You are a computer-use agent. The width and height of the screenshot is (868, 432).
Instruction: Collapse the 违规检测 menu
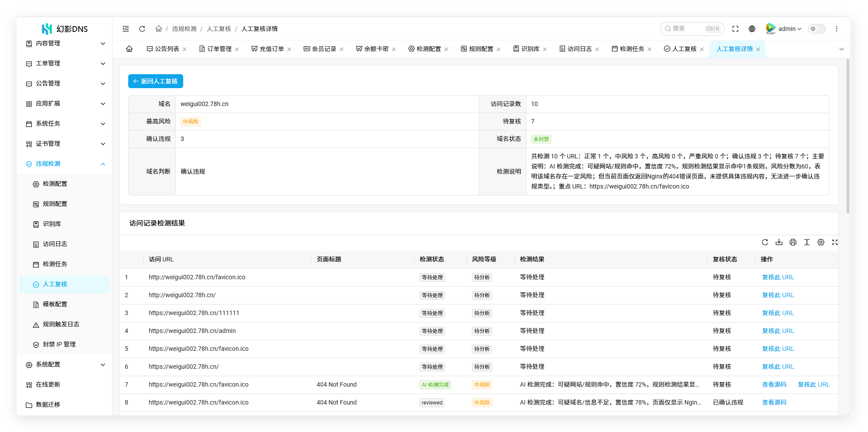tap(65, 164)
